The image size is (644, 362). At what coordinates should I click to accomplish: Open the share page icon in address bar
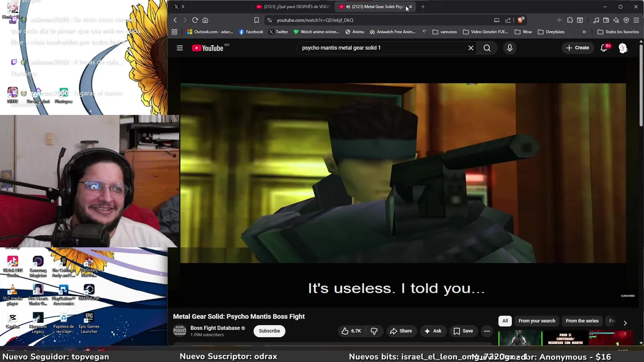tap(508, 20)
